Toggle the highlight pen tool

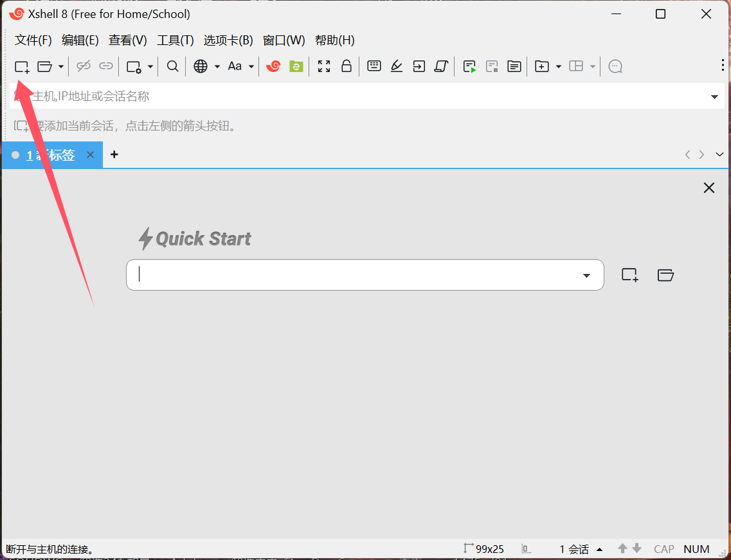point(396,66)
